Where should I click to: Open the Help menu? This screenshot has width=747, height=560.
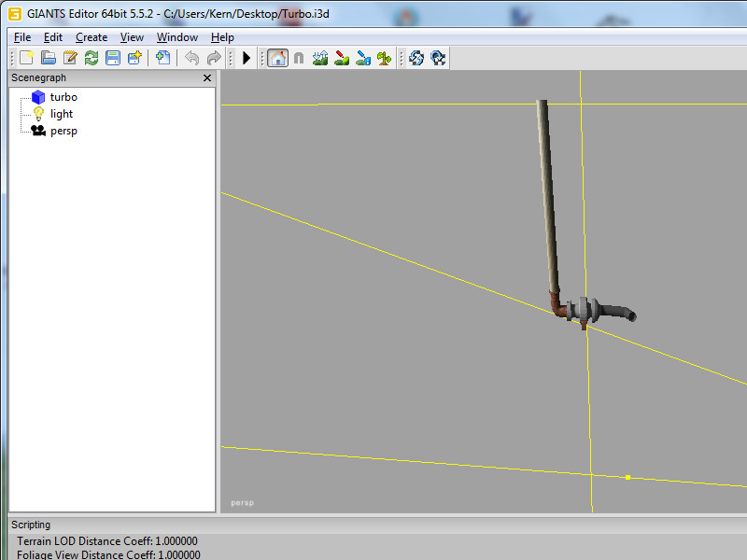[222, 37]
